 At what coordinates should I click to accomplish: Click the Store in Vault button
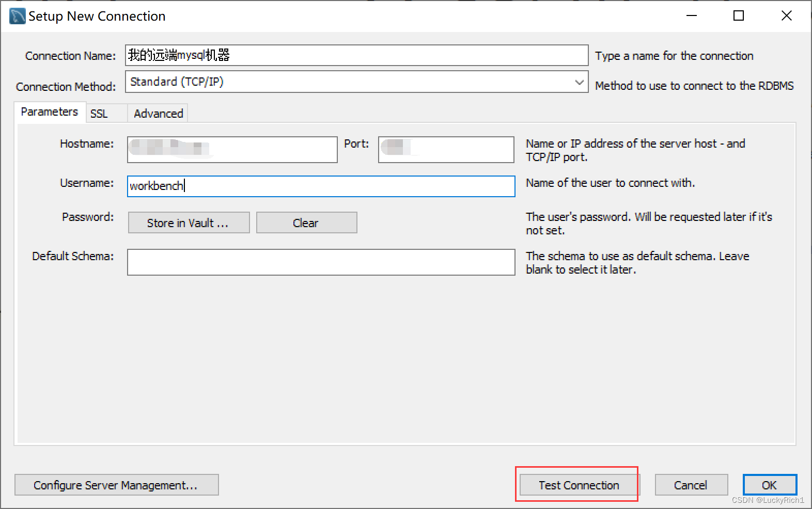click(x=189, y=223)
